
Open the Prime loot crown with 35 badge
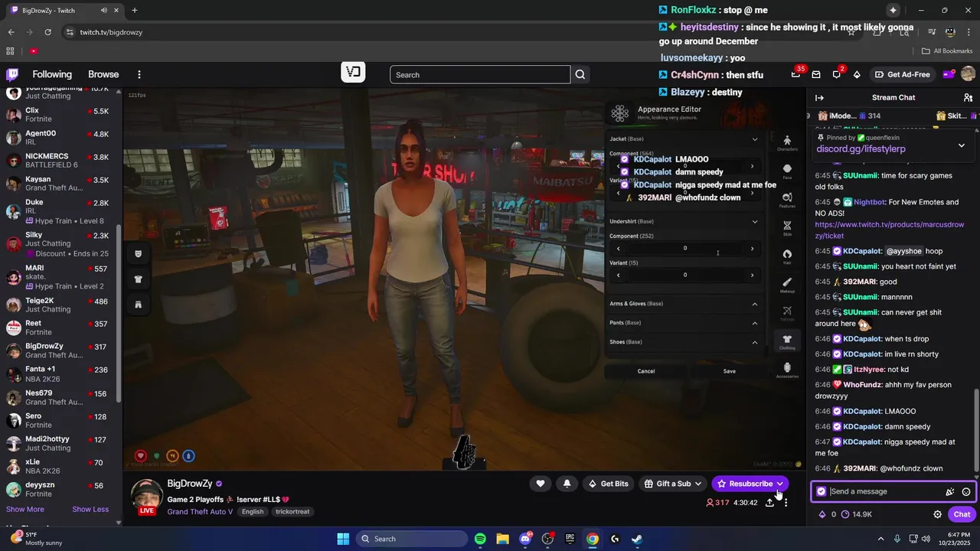(x=796, y=74)
